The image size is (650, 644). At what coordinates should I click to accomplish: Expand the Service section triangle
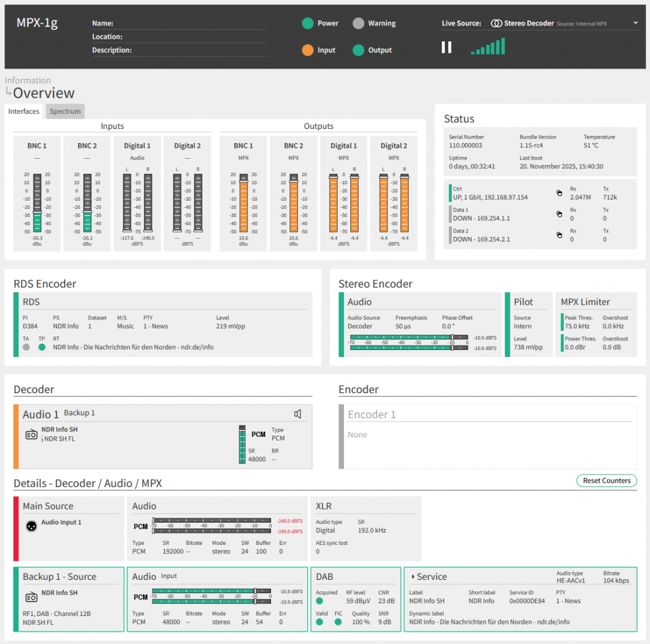tap(413, 577)
